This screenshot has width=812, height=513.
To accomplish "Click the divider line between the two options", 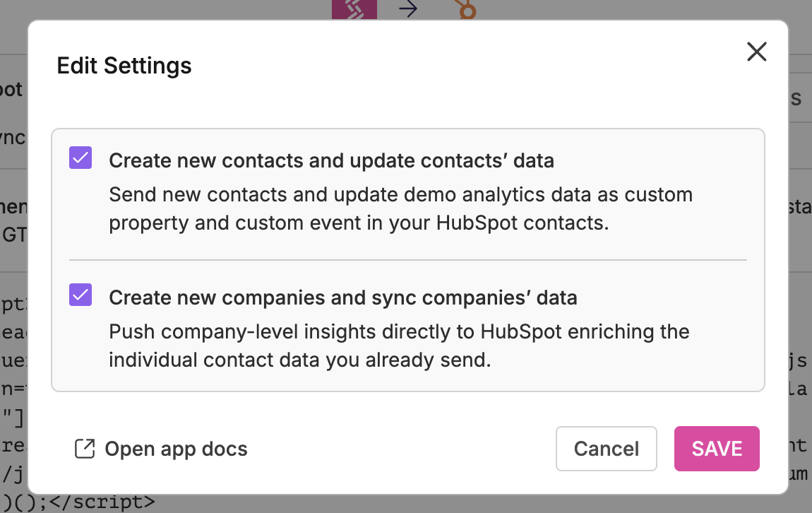I will [407, 260].
